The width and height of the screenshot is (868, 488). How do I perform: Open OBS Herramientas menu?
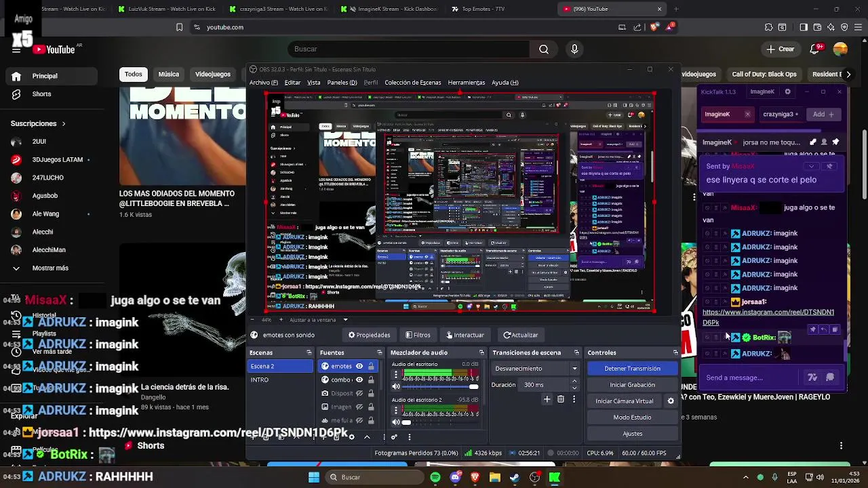[x=467, y=83]
